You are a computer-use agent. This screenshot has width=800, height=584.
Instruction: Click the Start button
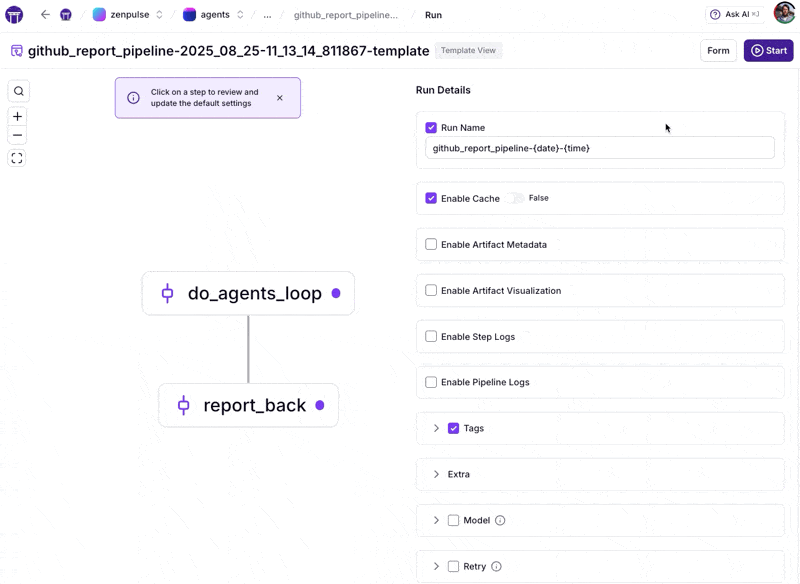[x=768, y=50]
